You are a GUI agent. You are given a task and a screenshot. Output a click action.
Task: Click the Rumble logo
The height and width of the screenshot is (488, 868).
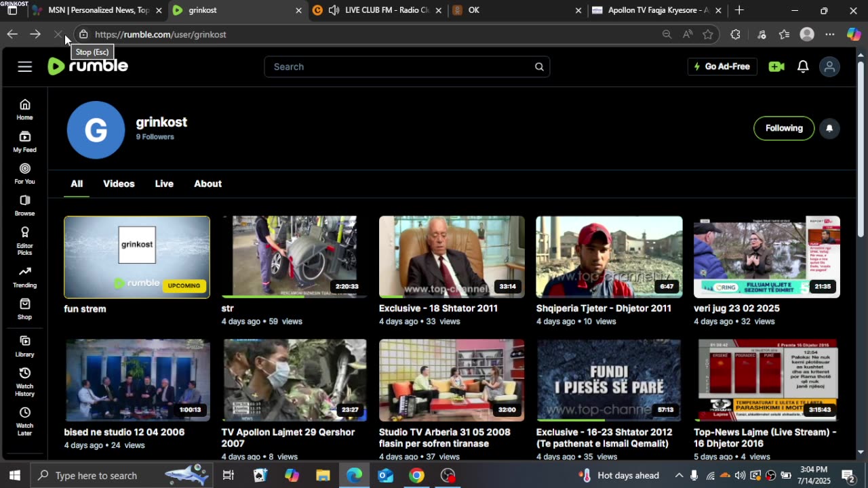(x=87, y=66)
